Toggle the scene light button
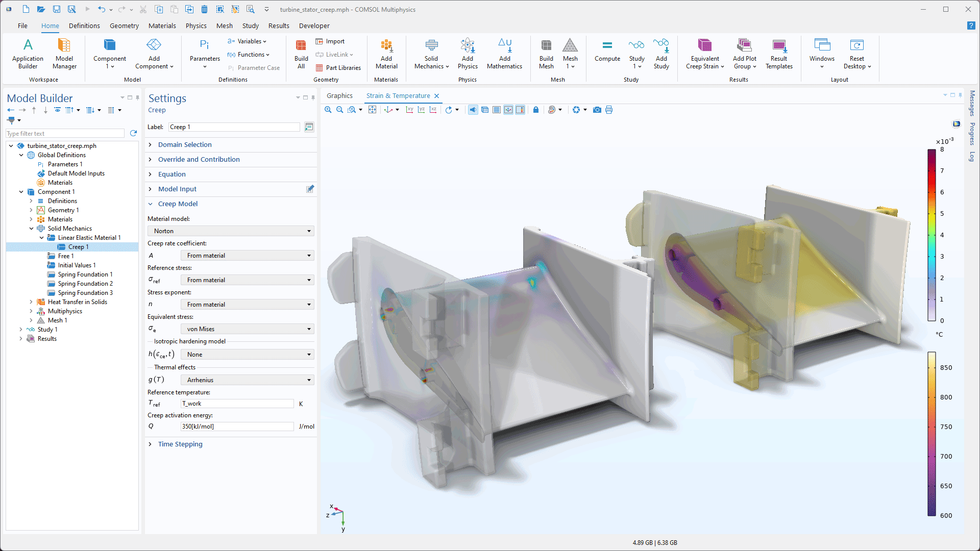Viewport: 980px width, 551px height. [x=473, y=110]
